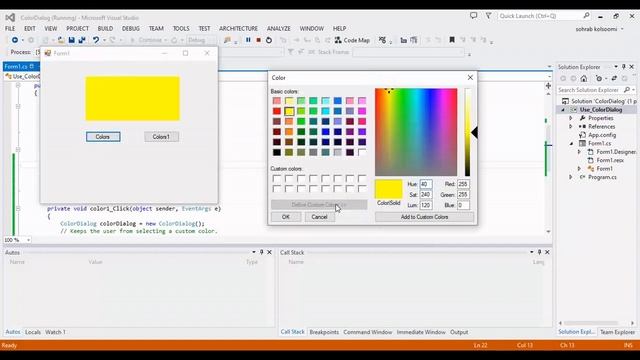Open the FILE menu
Screen dimensions: 640x360
tap(10, 29)
